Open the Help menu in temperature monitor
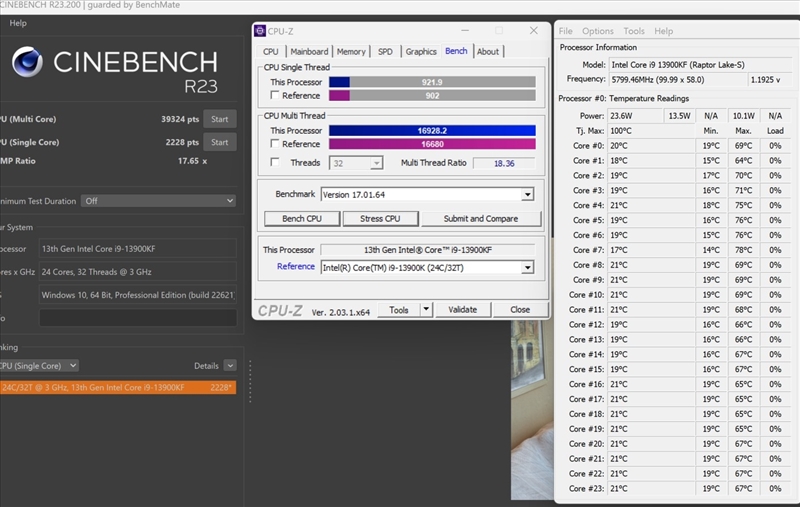This screenshot has width=800, height=507. coord(664,31)
